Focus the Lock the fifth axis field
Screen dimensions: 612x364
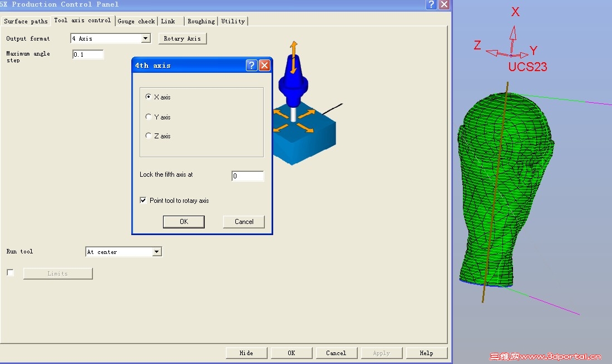coord(248,176)
